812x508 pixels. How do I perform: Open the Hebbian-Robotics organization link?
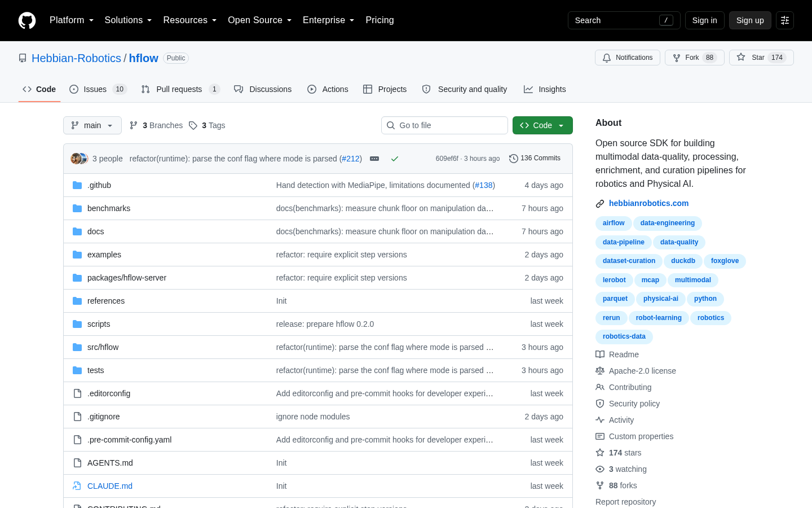pos(76,58)
